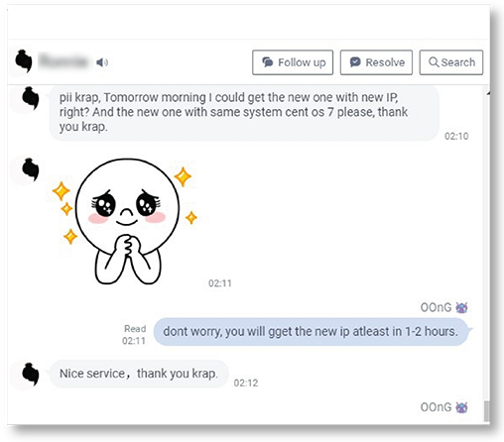
Task: Click the OOnG agent icon above the reply
Action: pyautogui.click(x=461, y=307)
